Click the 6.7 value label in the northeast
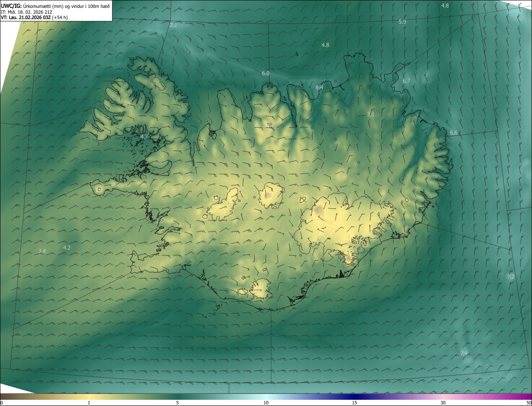 (x=406, y=81)
